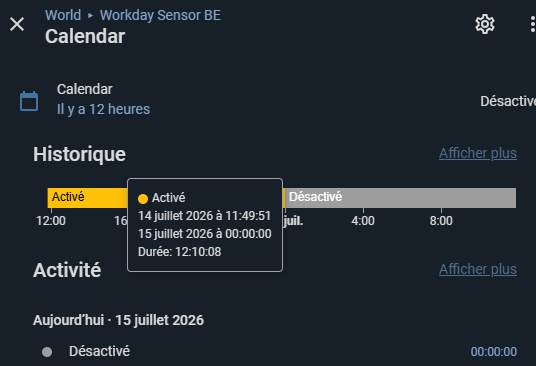Click Afficher plus next to Historique
Screen dimensions: 536x366
(x=478, y=153)
